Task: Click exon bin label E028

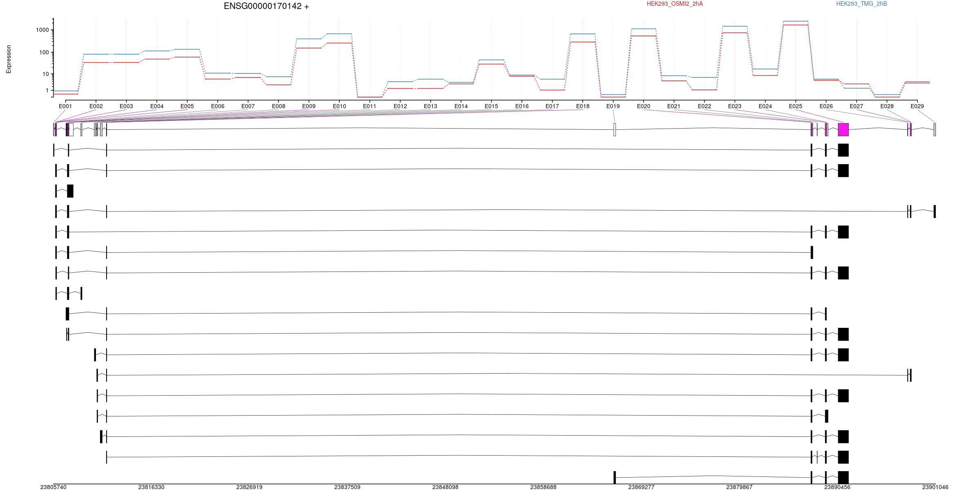Action: coord(887,106)
